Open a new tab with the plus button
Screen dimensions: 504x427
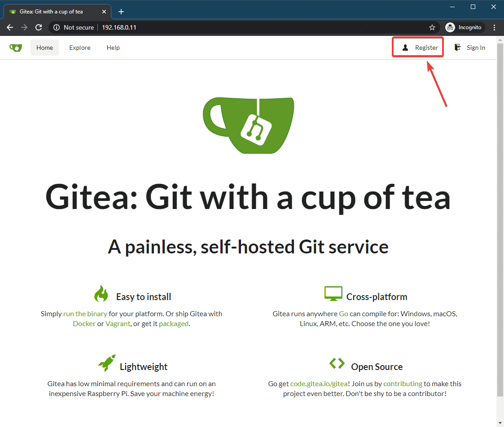(121, 12)
